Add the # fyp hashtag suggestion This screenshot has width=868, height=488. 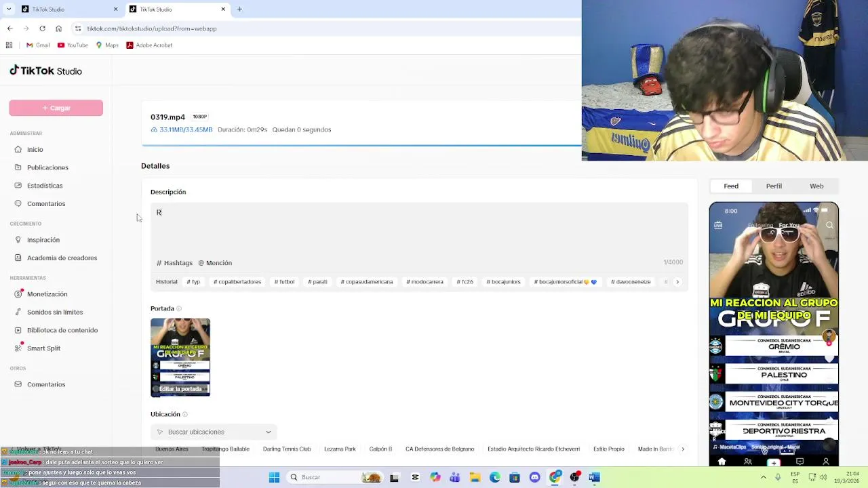[x=193, y=282]
